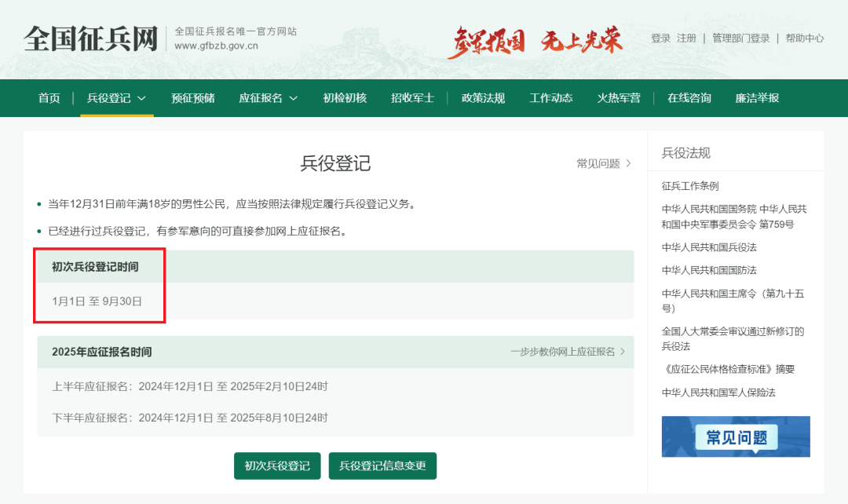
Task: Click the 登录 login link
Action: coord(660,38)
